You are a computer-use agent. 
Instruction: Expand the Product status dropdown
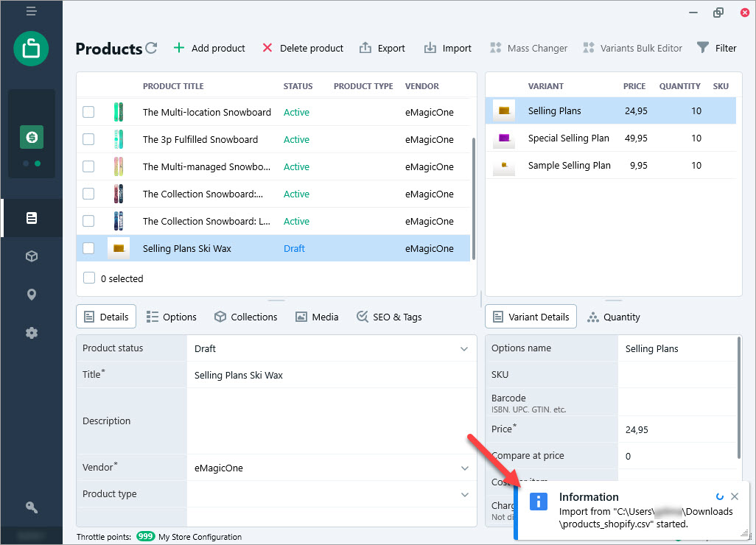point(463,348)
